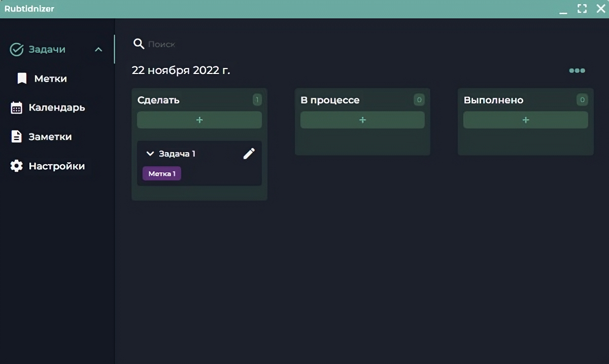Viewport: 609px width, 364px height.
Task: Click the date 22 ноября 2022 г.
Action: click(x=181, y=70)
